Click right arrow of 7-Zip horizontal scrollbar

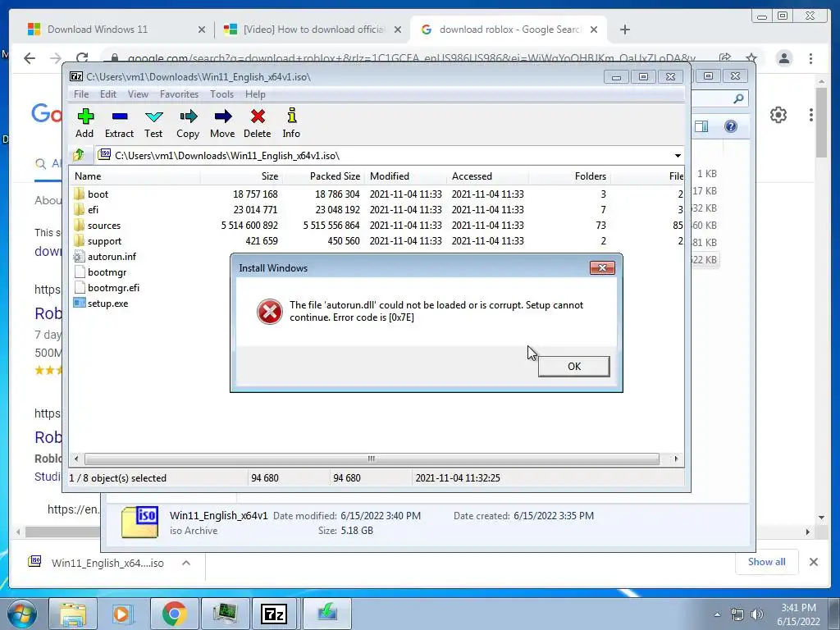tap(676, 459)
